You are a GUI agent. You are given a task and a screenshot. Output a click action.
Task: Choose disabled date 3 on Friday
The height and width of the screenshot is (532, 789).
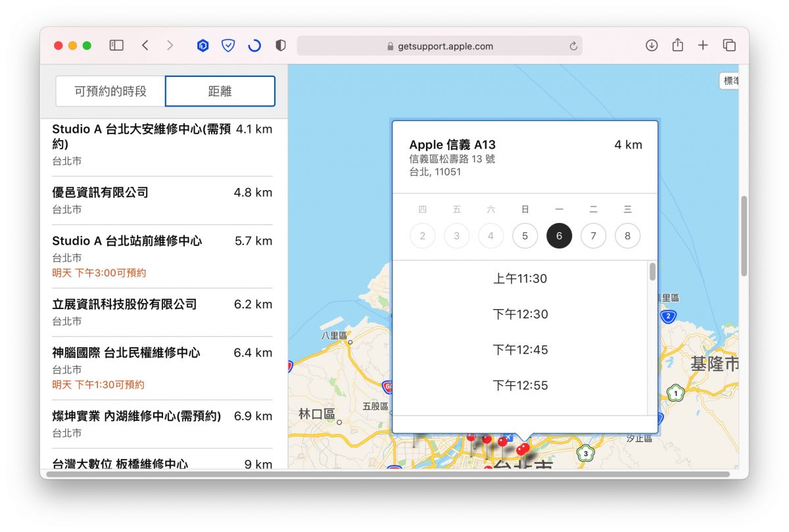click(x=456, y=235)
